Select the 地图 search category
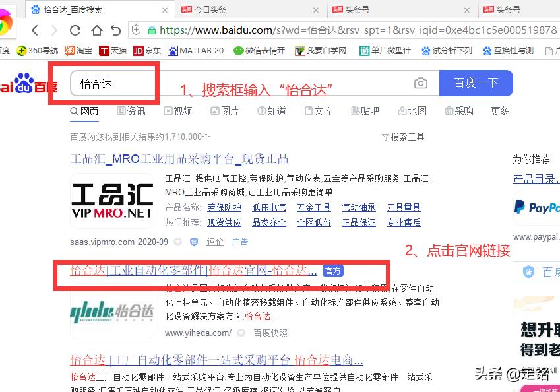 point(412,111)
